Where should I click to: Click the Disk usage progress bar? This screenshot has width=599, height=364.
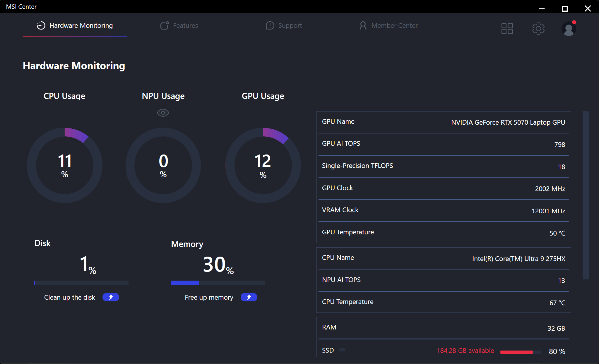point(81,283)
